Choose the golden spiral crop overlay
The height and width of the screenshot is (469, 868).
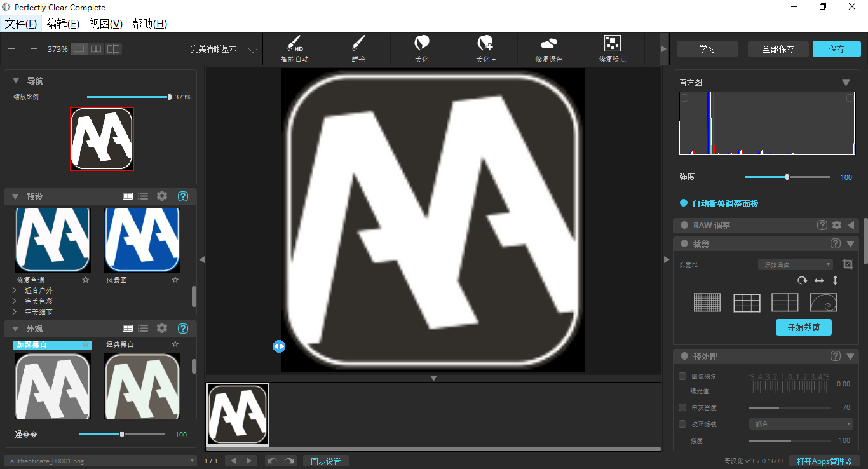coord(824,302)
